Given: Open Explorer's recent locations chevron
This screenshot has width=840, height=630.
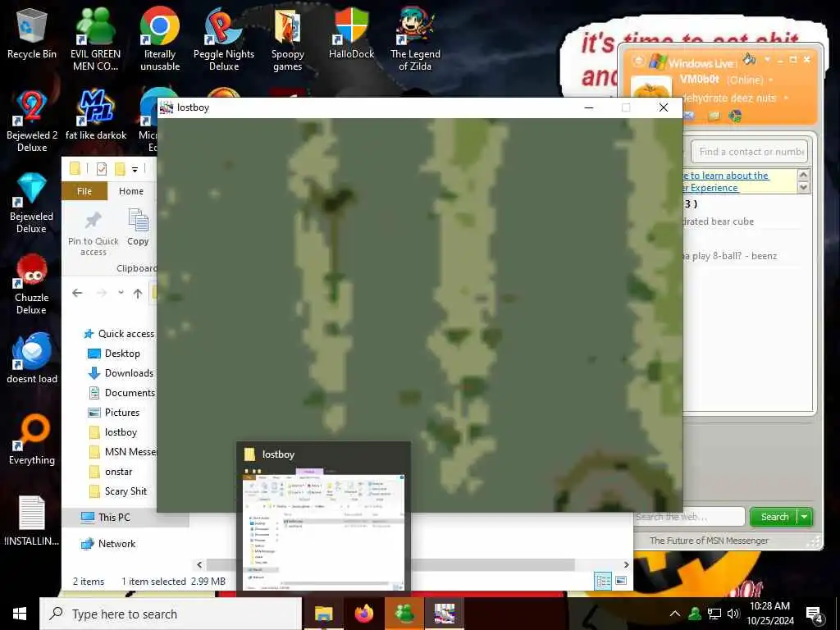Looking at the screenshot, I should coord(121,293).
